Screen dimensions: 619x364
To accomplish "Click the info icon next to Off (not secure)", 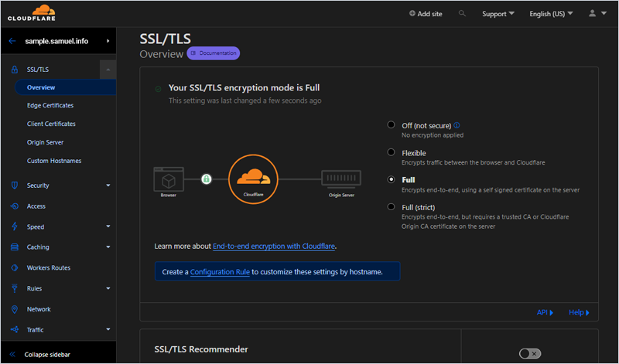I will (x=457, y=125).
